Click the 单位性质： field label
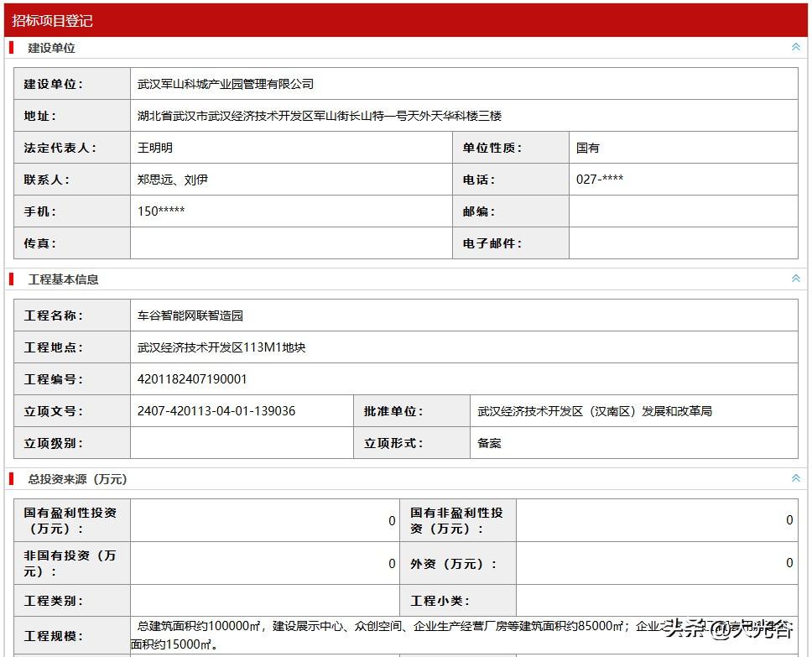Image resolution: width=812 pixels, height=657 pixels. click(492, 148)
